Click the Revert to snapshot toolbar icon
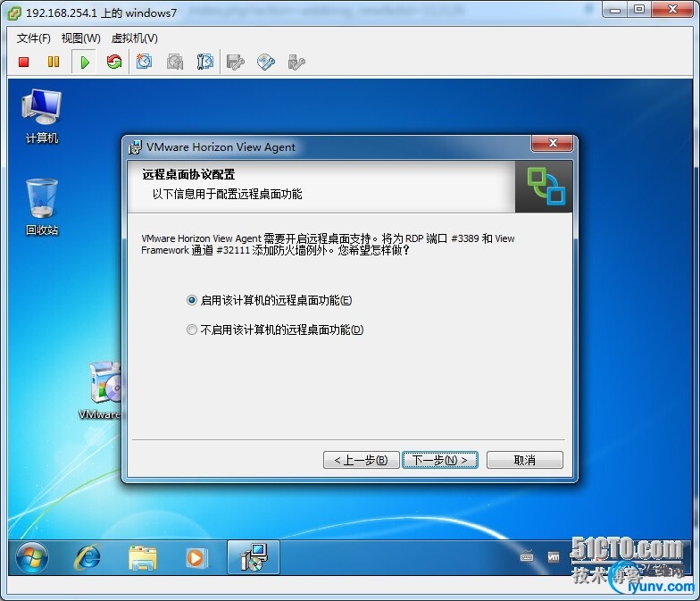The width and height of the screenshot is (700, 601). click(x=175, y=62)
